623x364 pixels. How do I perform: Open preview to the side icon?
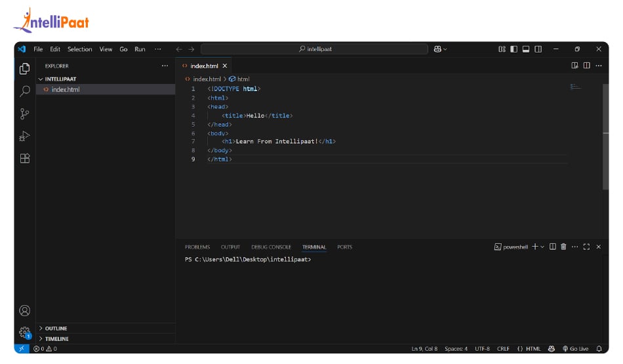[574, 66]
